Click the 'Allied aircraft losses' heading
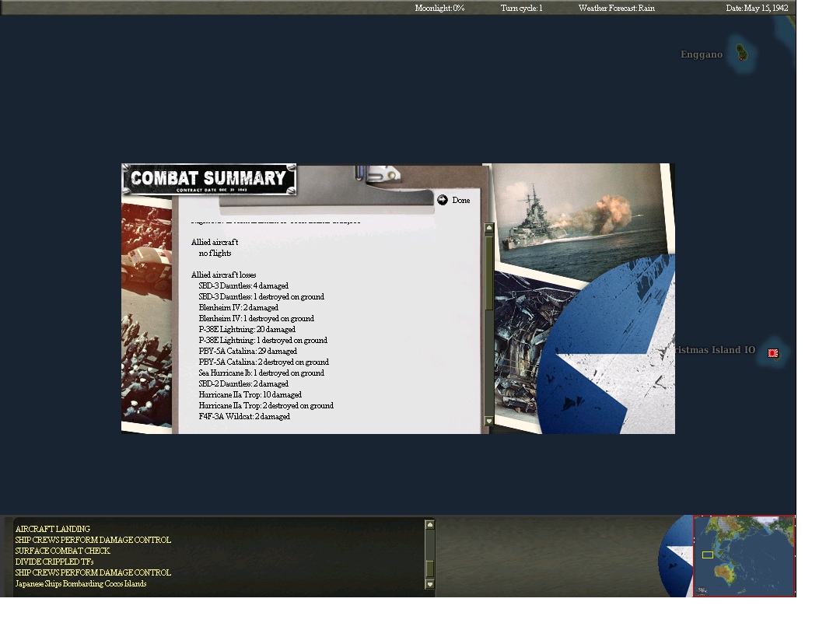 (223, 275)
